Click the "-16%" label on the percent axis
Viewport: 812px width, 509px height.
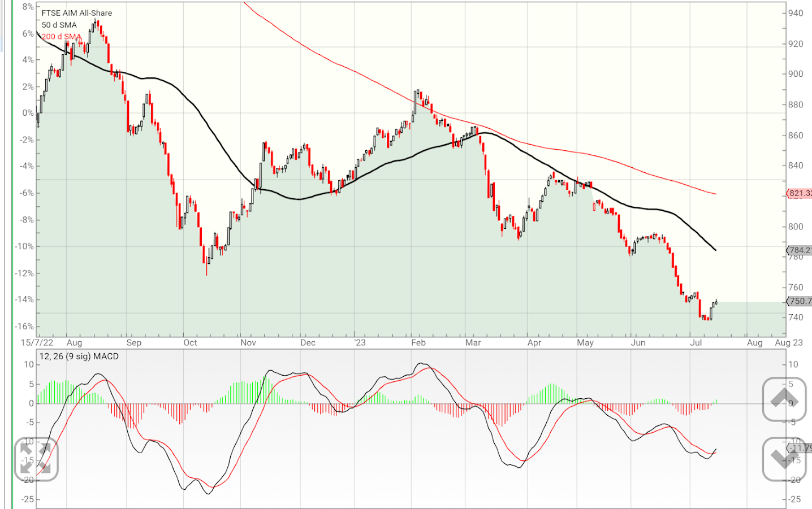[24, 327]
